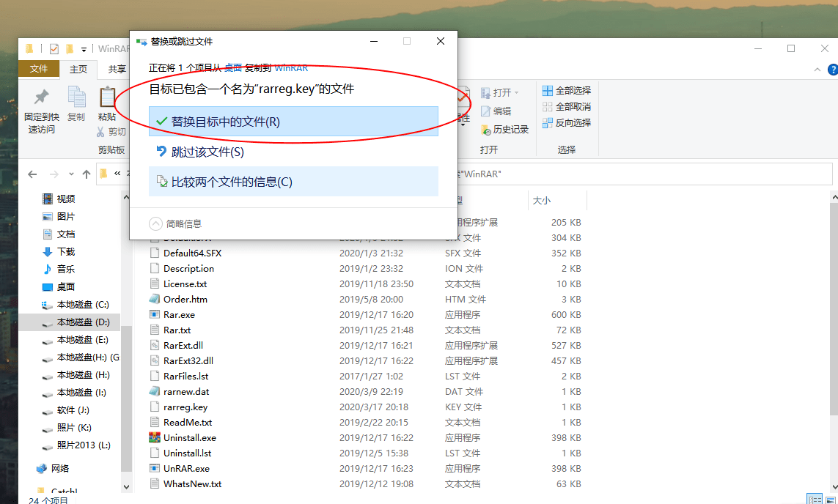This screenshot has width=838, height=504.
Task: Switch to the 主页 ribbon tab
Action: click(x=78, y=69)
